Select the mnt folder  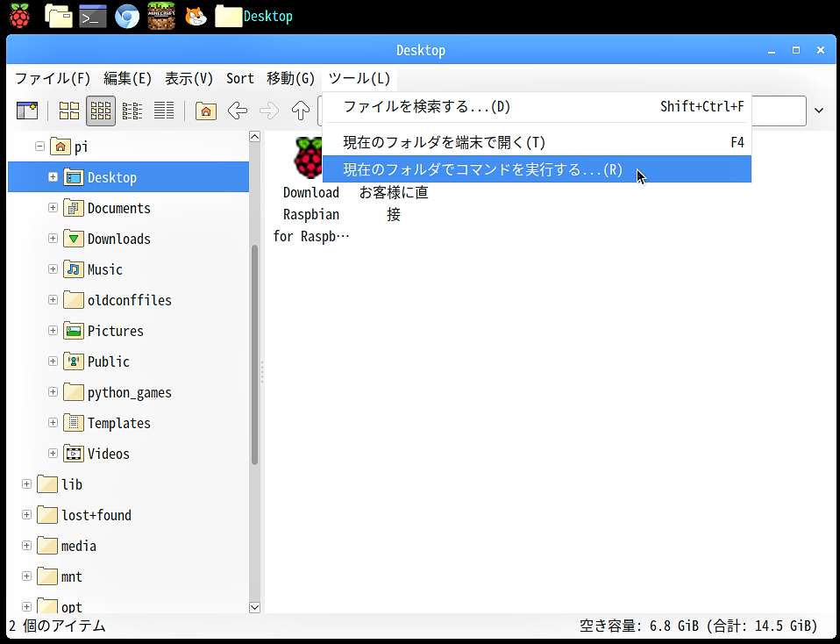tap(60, 577)
